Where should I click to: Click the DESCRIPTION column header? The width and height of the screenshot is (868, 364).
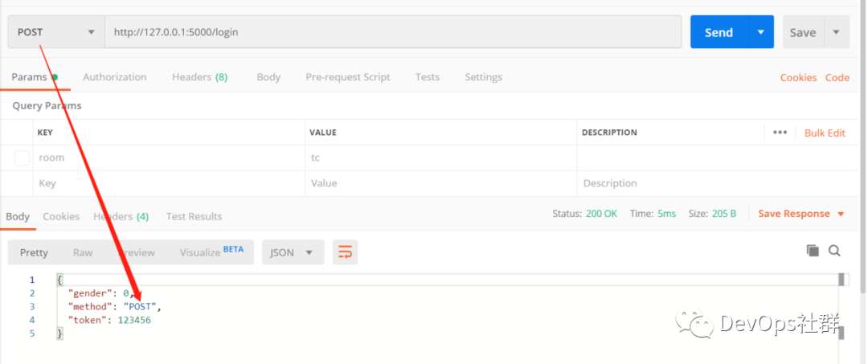pyautogui.click(x=609, y=133)
